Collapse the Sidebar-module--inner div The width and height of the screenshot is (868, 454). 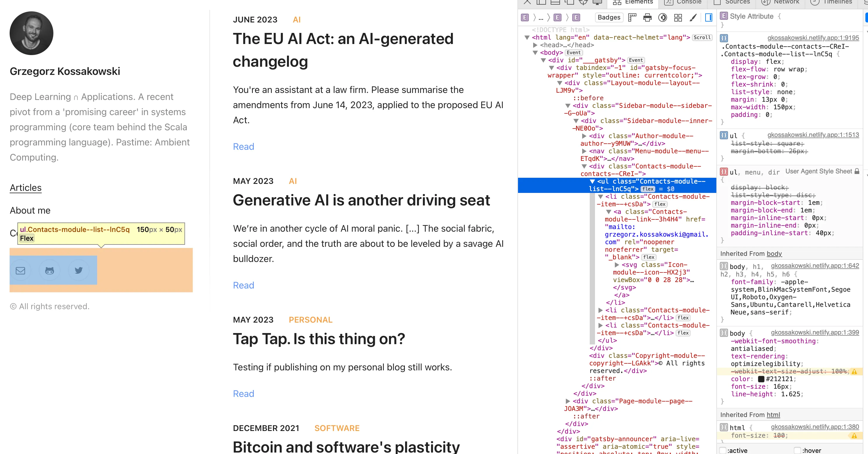[576, 121]
